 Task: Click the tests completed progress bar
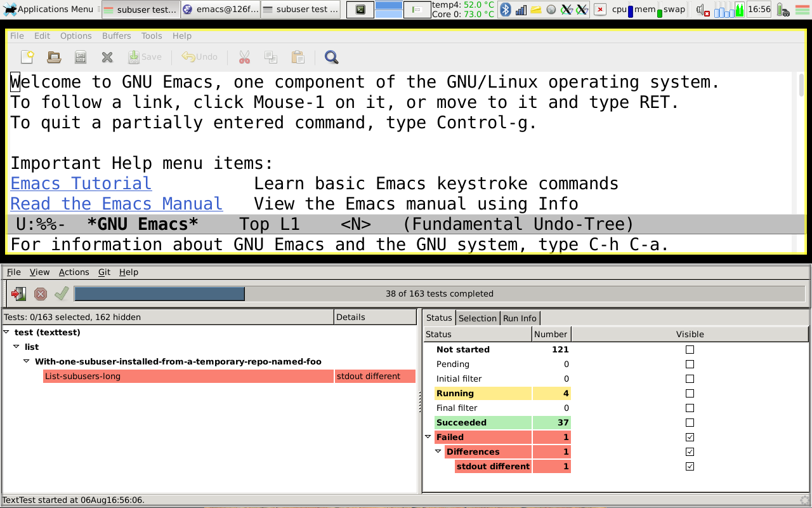click(439, 293)
